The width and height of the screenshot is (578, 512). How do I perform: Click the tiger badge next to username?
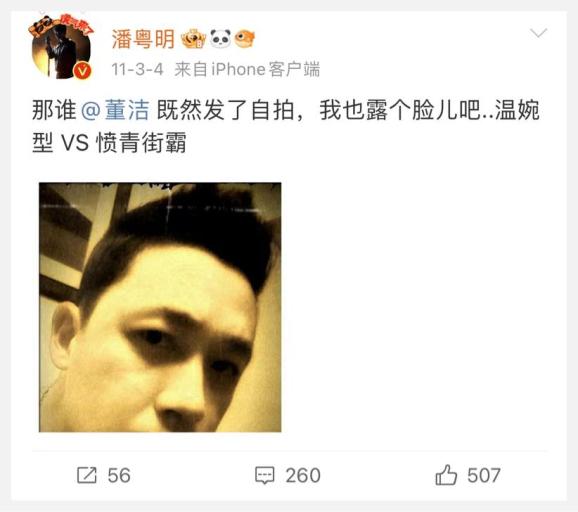tap(193, 39)
